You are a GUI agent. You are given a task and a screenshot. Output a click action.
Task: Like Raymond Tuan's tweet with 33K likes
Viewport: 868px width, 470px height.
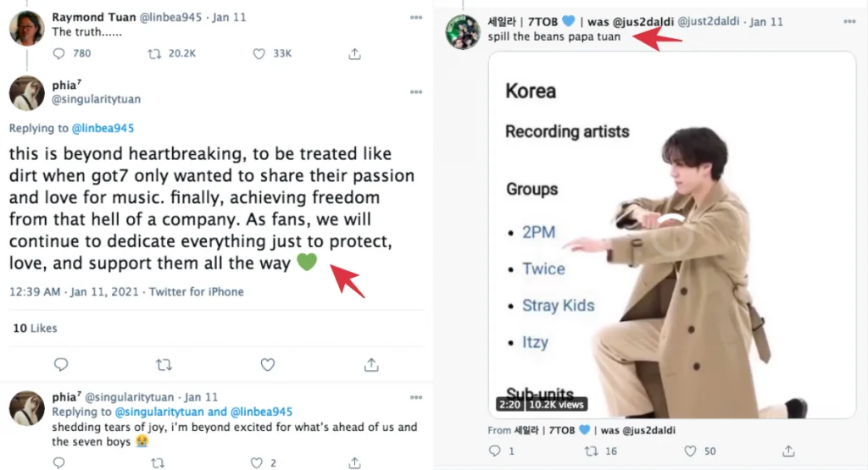259,53
